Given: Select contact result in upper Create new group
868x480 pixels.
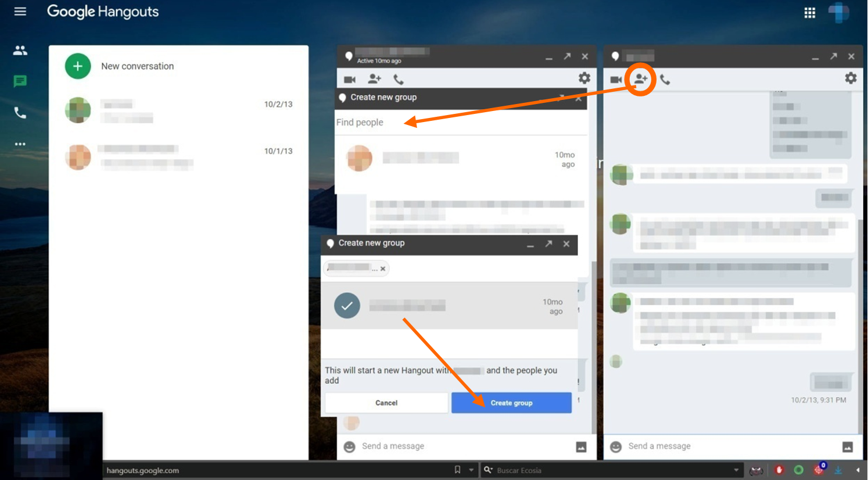Looking at the screenshot, I should point(462,159).
